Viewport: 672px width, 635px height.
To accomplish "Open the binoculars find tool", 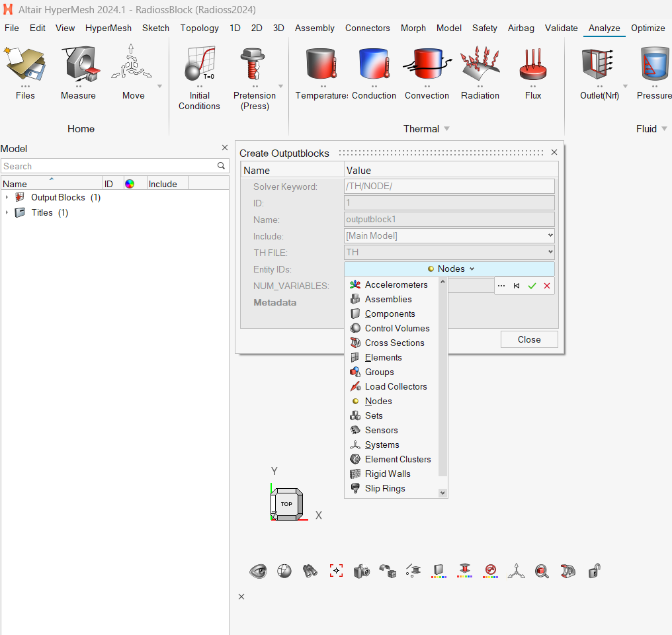I will click(x=310, y=571).
